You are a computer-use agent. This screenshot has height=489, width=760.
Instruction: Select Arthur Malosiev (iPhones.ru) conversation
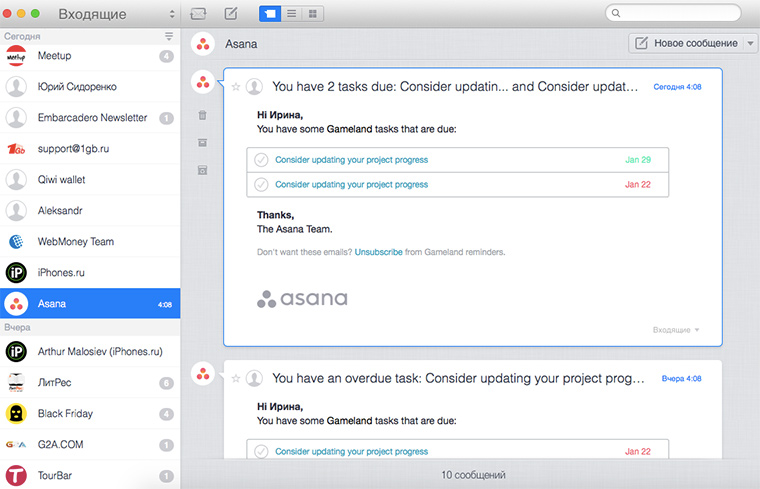(x=90, y=352)
